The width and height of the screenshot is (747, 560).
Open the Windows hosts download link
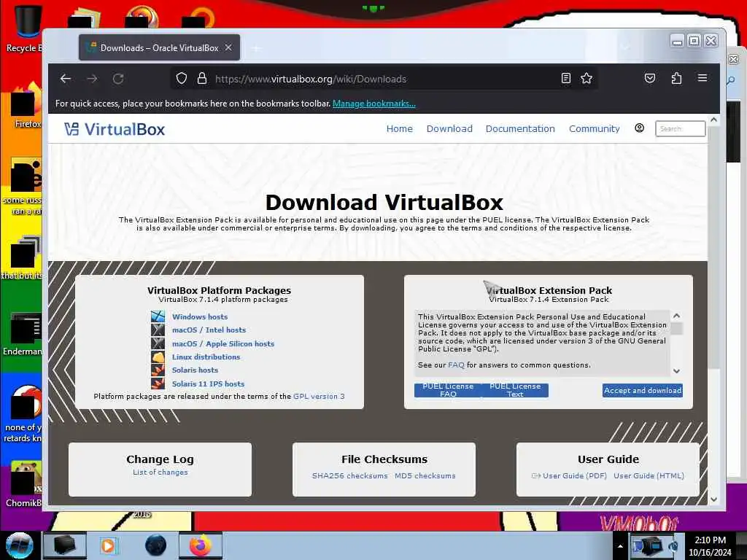[x=200, y=316]
